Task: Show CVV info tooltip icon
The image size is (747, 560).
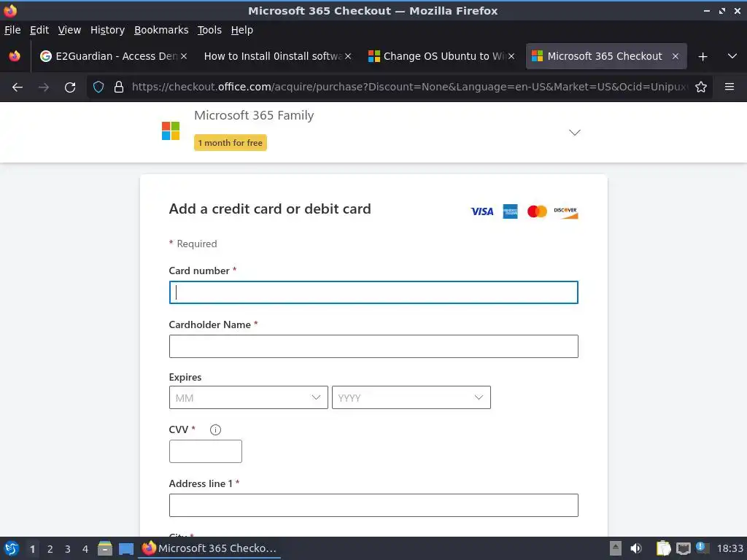Action: coord(215,430)
